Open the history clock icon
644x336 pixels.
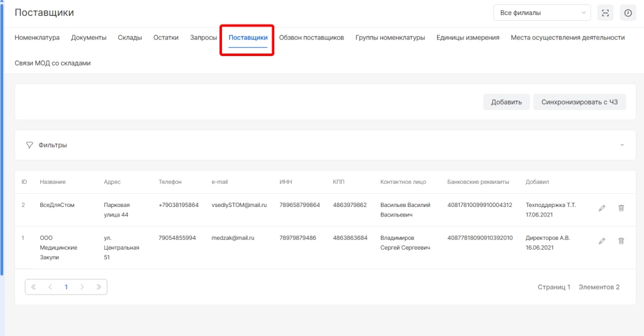[x=628, y=13]
